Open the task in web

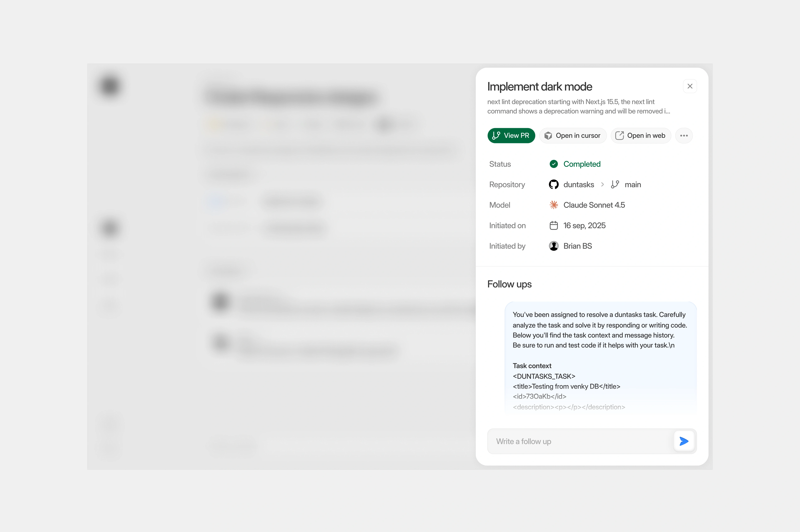pos(640,135)
